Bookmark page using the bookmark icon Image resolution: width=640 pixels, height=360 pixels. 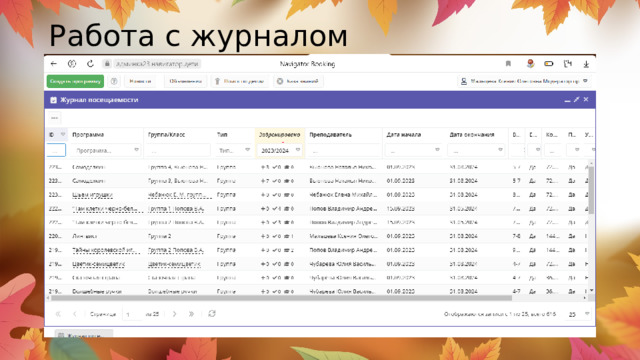[x=508, y=64]
